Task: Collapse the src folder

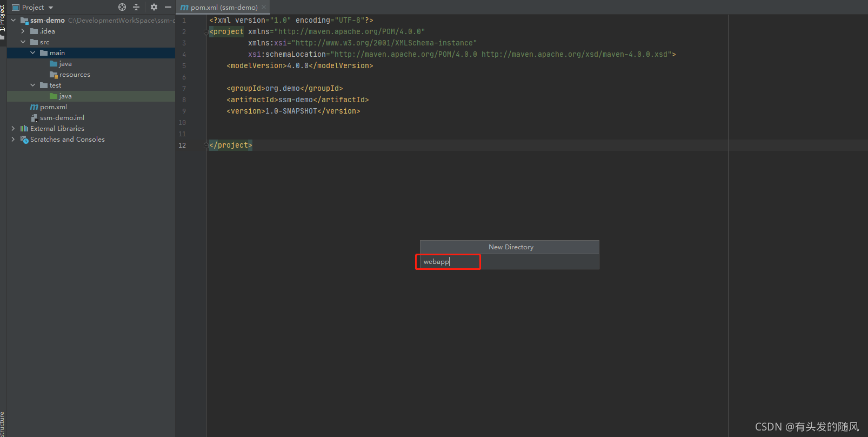Action: coord(23,42)
